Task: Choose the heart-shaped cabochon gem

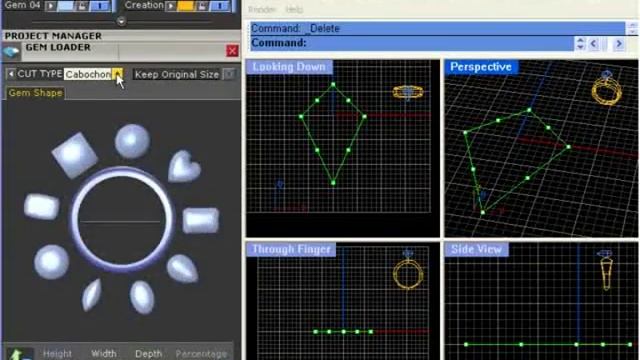Action: [x=184, y=166]
